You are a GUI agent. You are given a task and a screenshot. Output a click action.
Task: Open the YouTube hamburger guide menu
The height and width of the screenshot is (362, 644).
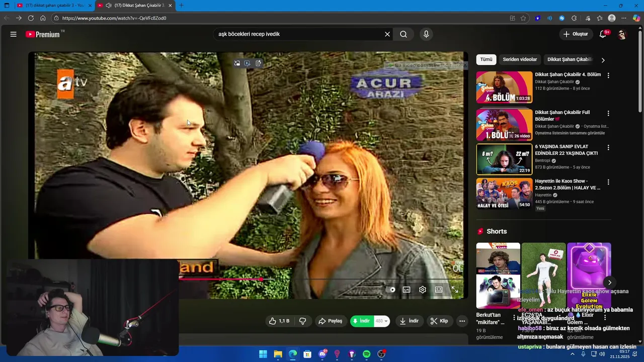(14, 34)
